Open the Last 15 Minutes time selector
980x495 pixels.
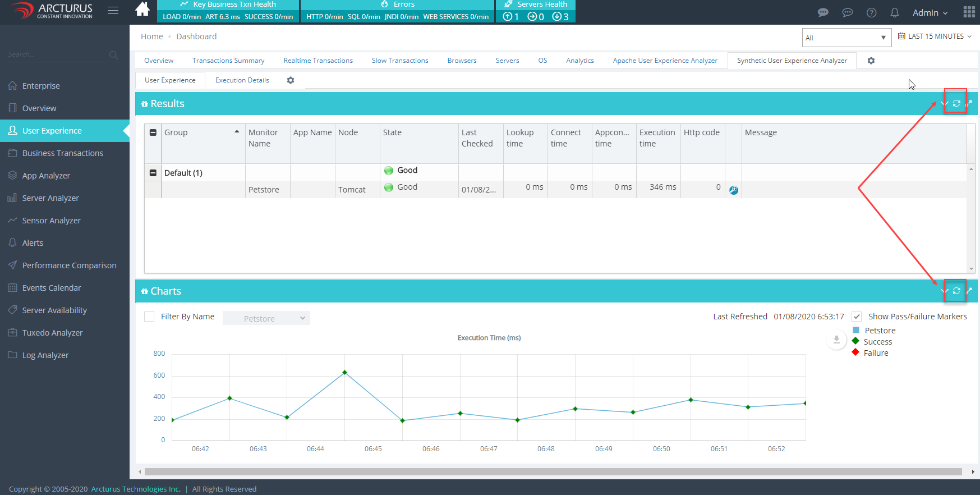point(935,36)
